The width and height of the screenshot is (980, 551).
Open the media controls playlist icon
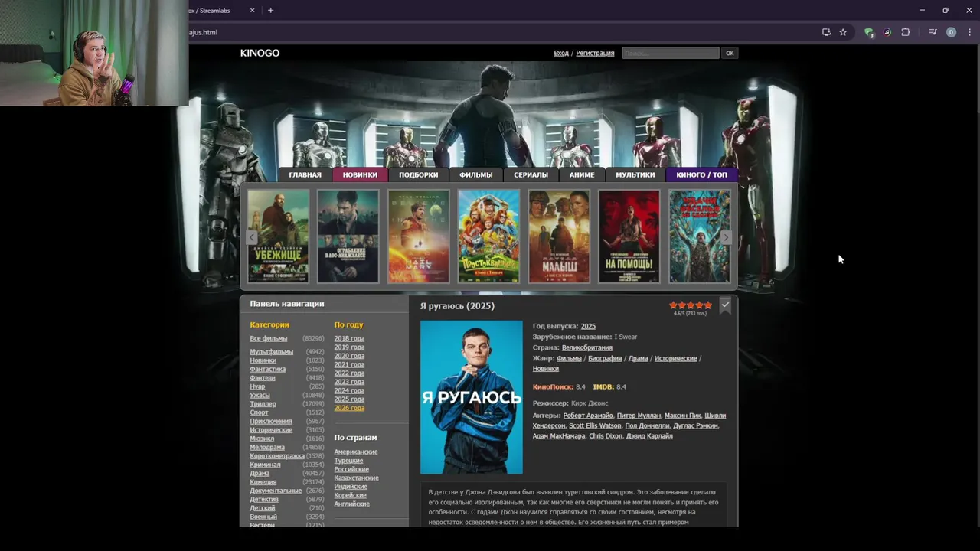[x=933, y=32]
